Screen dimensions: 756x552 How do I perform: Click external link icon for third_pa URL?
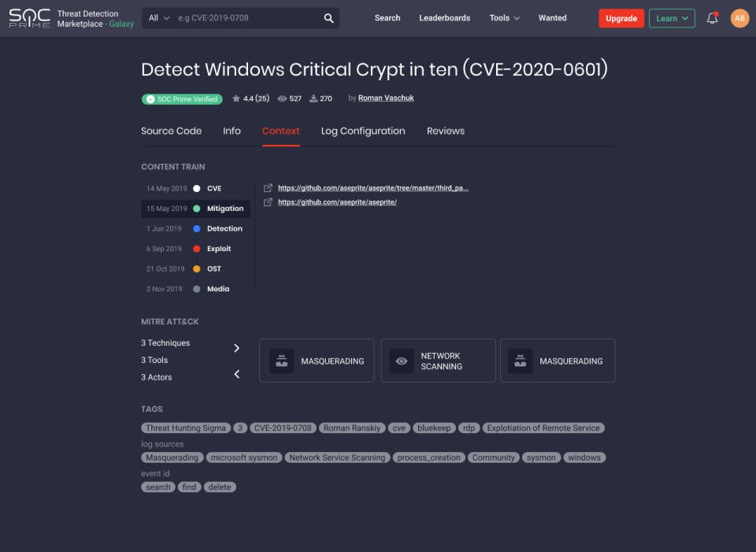268,188
